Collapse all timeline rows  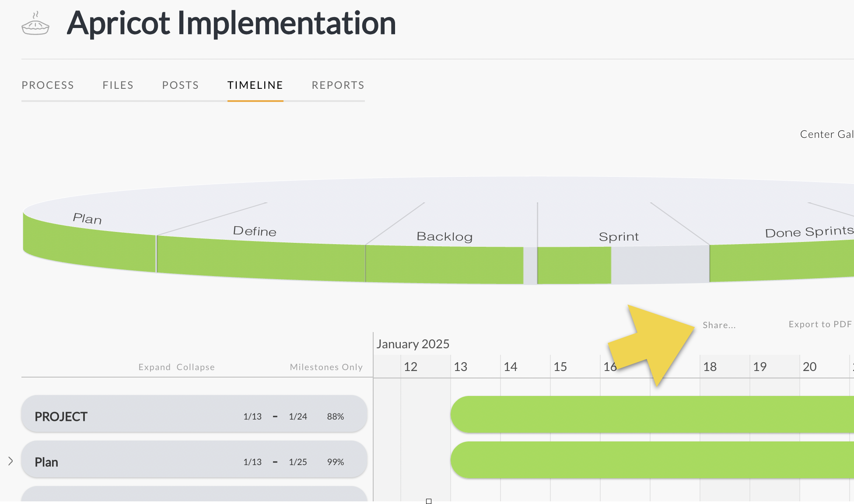point(196,367)
